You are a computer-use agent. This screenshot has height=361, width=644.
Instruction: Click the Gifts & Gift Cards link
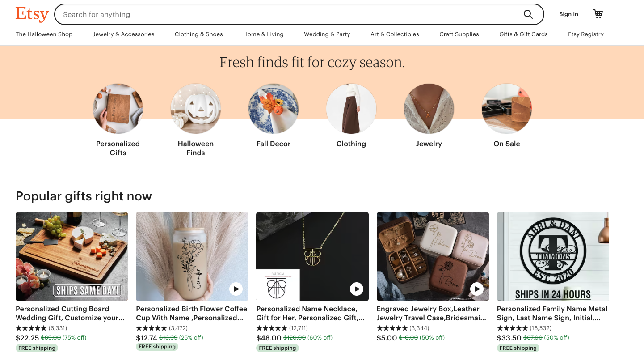point(523,34)
